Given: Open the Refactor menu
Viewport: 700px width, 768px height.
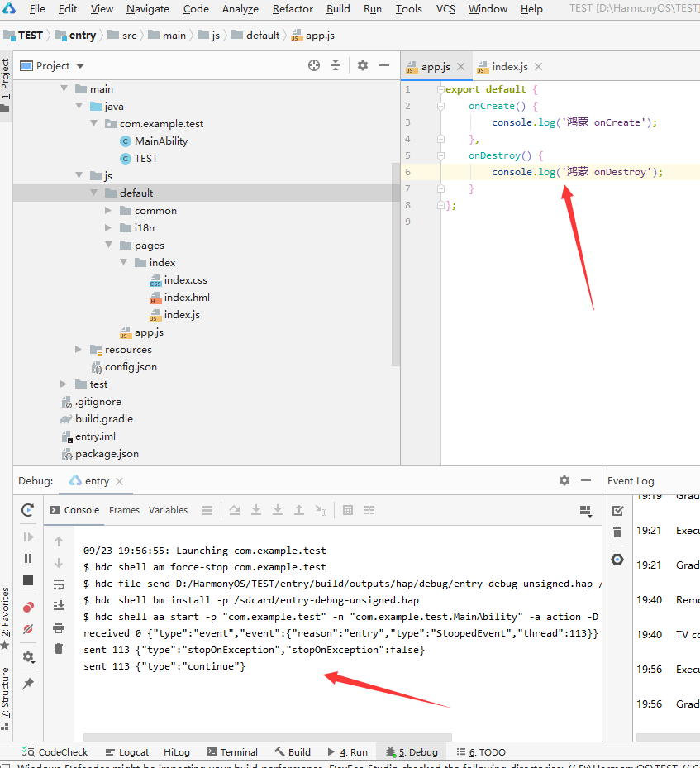Looking at the screenshot, I should pyautogui.click(x=293, y=9).
